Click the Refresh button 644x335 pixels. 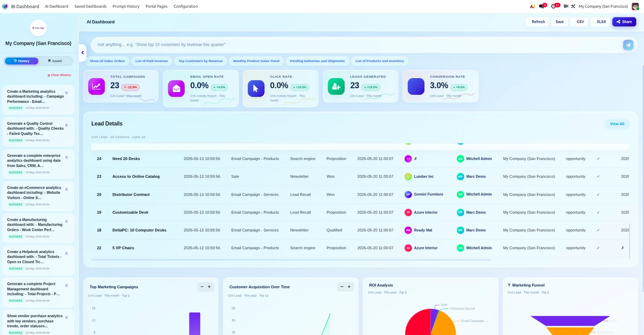coord(538,21)
